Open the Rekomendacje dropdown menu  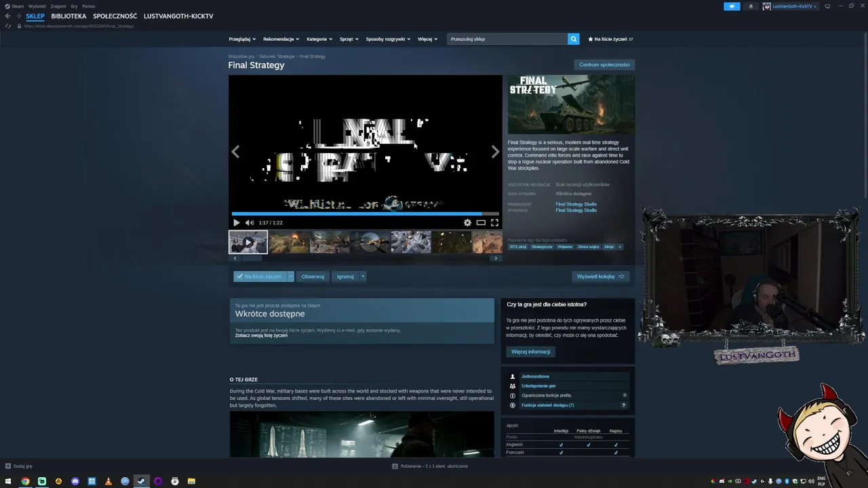(281, 39)
